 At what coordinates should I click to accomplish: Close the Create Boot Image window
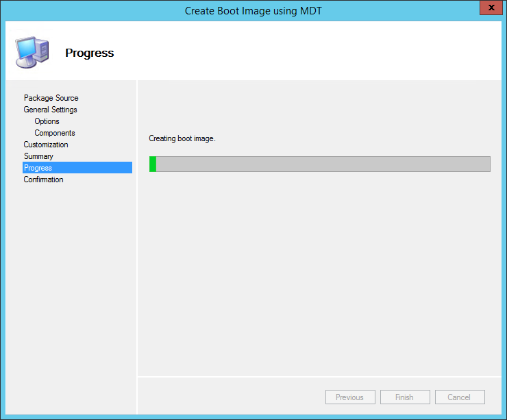point(491,8)
